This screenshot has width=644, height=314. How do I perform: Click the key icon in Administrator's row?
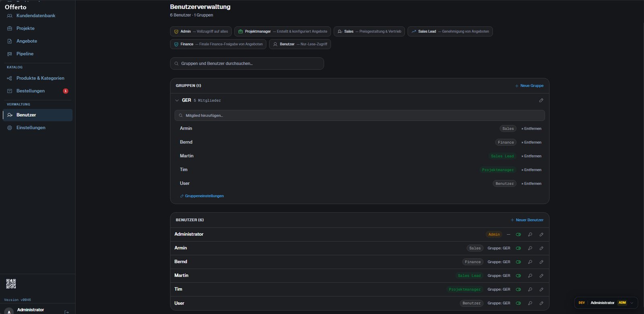click(530, 235)
